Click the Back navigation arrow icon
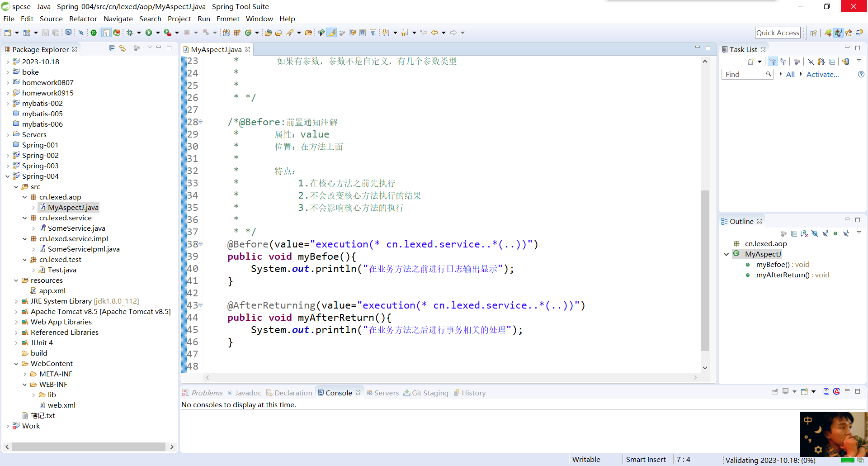 click(x=434, y=33)
